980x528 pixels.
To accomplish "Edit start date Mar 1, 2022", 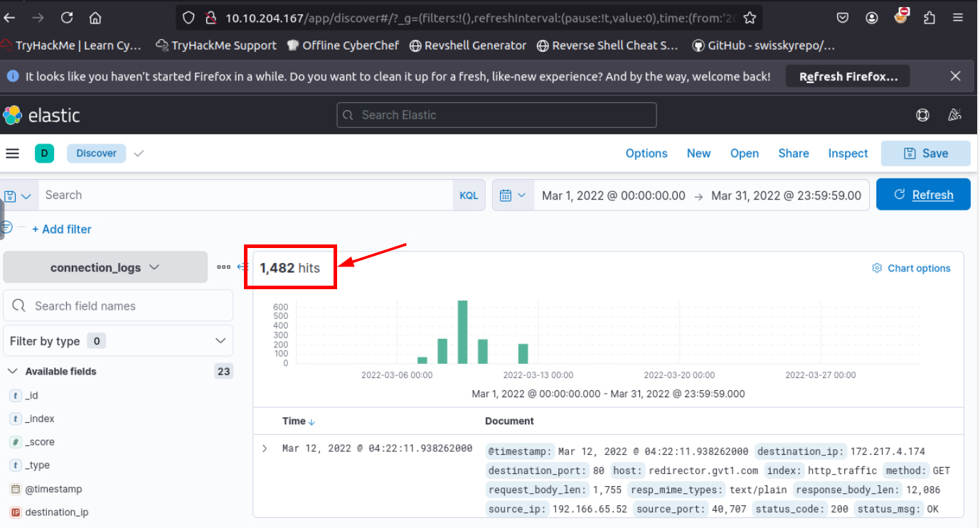I will [614, 195].
